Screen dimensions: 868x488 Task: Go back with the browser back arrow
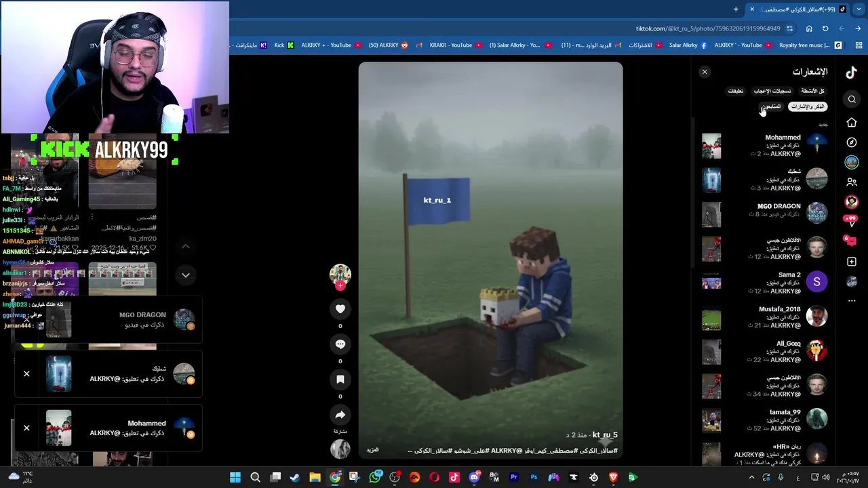pyautogui.click(x=858, y=28)
